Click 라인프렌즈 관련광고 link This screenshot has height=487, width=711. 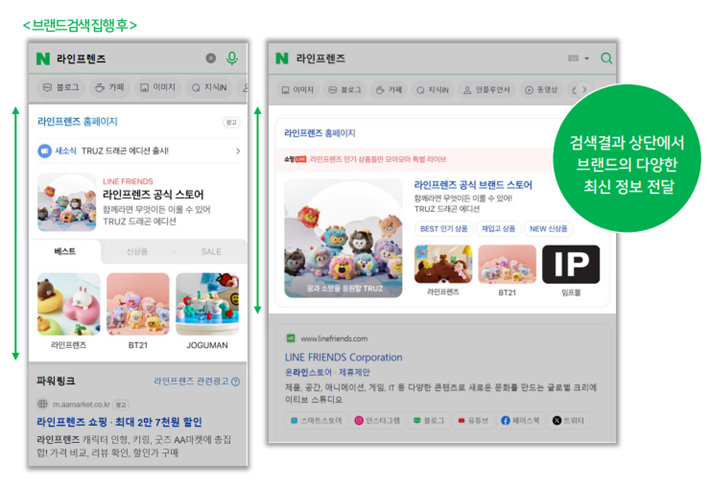click(191, 381)
